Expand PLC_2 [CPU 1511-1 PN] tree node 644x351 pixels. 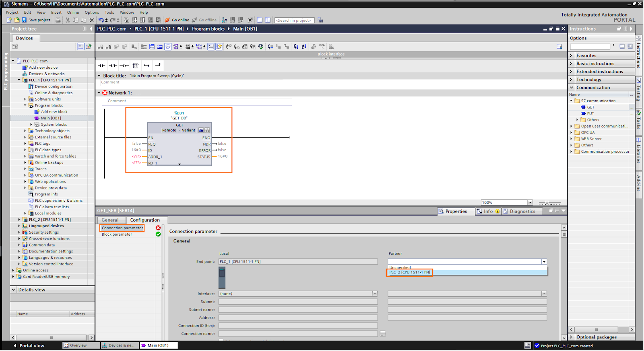(x=19, y=220)
